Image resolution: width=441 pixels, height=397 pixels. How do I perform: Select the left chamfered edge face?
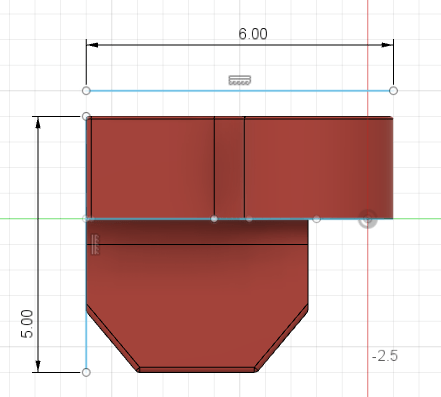click(112, 337)
